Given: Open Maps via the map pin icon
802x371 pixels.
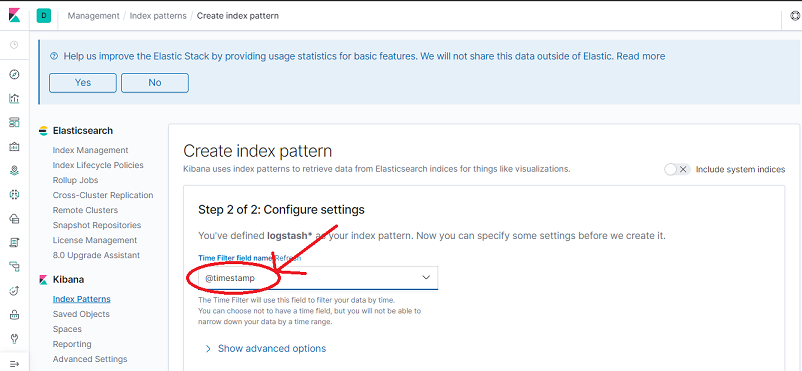Looking at the screenshot, I should 14,171.
